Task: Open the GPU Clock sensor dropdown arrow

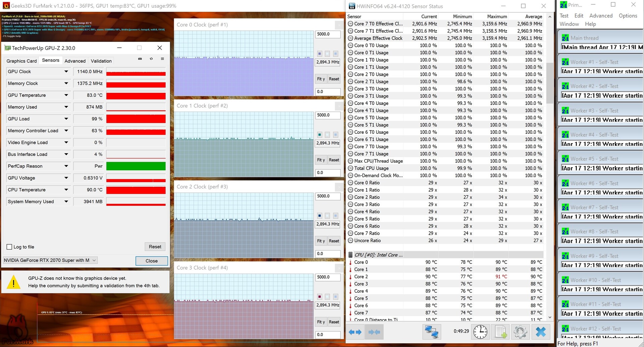Action: [66, 71]
